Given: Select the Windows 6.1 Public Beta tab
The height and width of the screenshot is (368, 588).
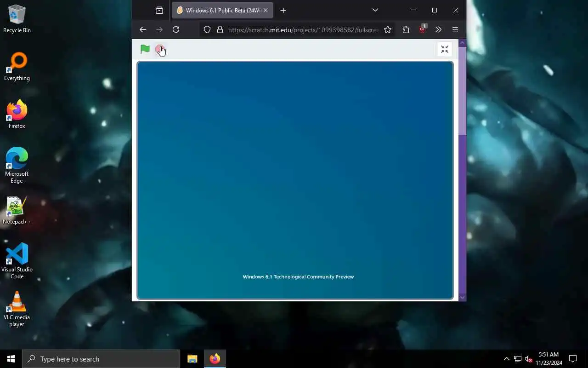Looking at the screenshot, I should click(223, 10).
